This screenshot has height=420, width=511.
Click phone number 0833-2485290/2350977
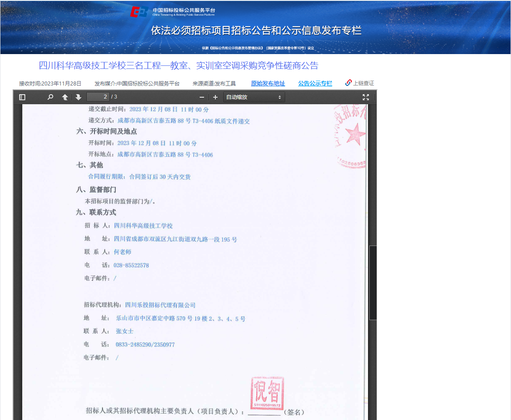[x=145, y=345]
